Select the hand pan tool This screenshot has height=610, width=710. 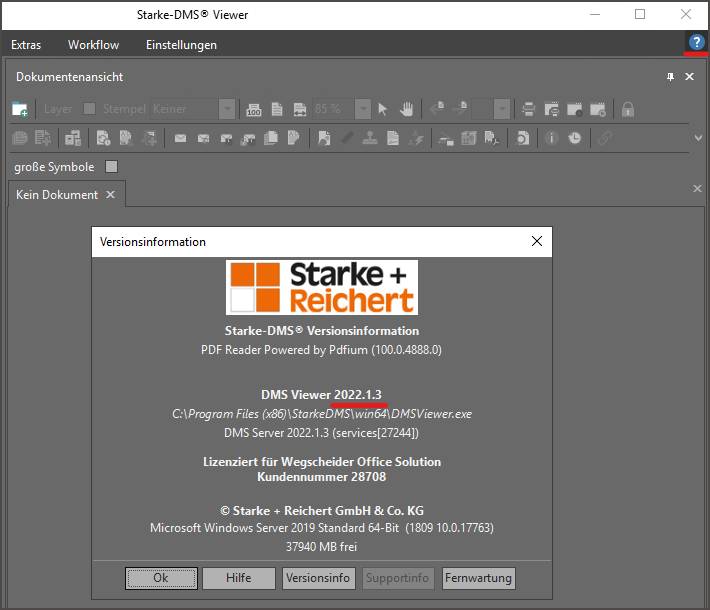(x=407, y=109)
